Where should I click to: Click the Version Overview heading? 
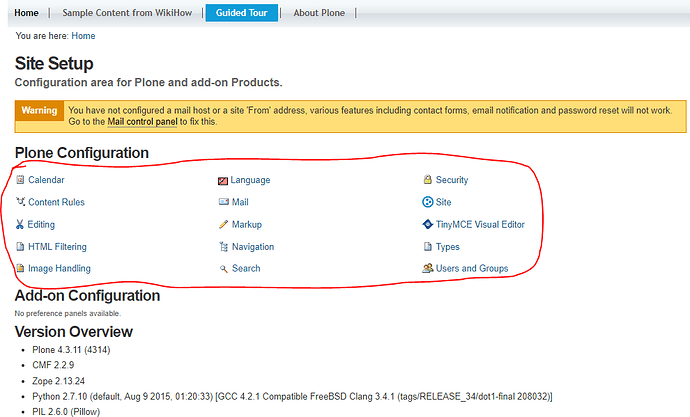[73, 332]
